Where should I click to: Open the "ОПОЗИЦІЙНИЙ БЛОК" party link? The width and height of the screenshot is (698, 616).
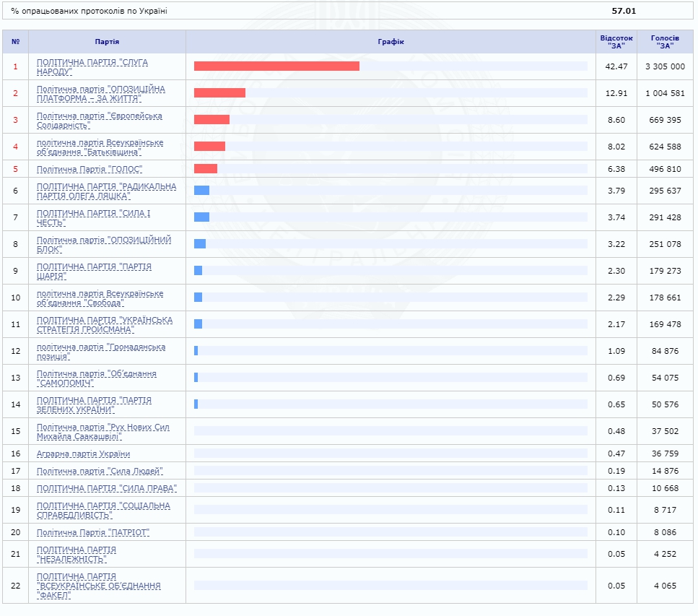click(x=103, y=244)
